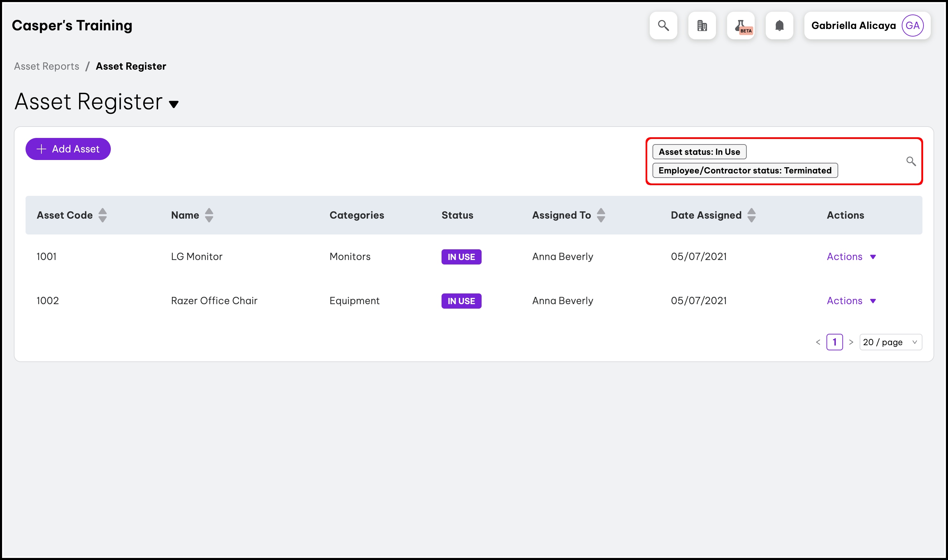The image size is (948, 560).
Task: Select page 1 in pagination
Action: pos(834,342)
